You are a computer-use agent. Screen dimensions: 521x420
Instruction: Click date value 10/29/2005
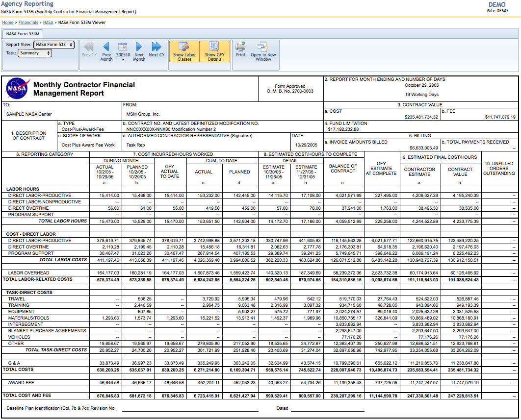306,145
